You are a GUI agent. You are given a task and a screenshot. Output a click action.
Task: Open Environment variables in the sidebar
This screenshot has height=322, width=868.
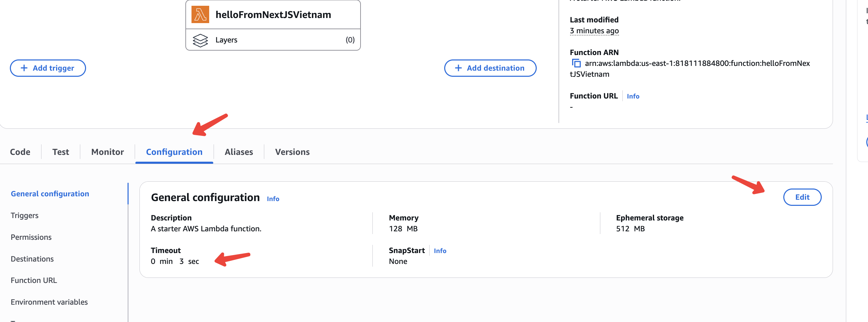(49, 302)
